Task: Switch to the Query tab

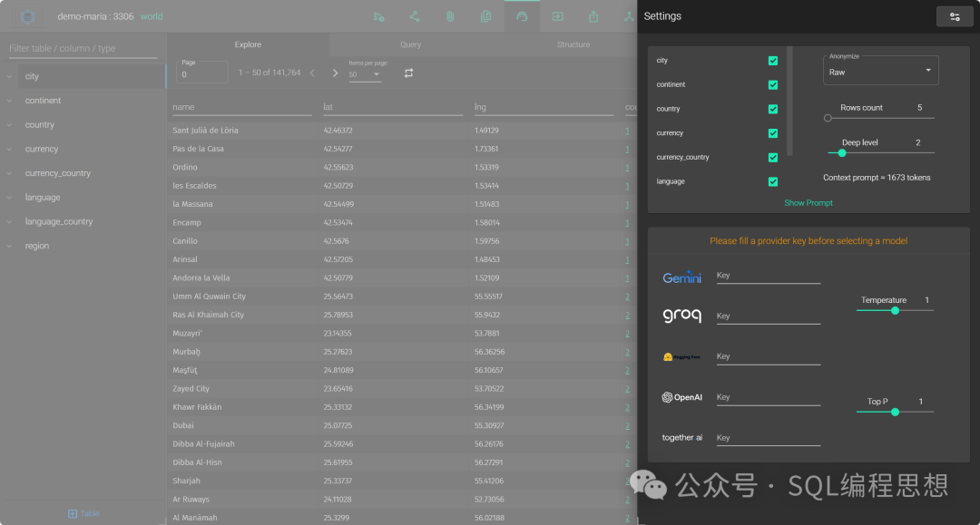Action: (x=411, y=44)
